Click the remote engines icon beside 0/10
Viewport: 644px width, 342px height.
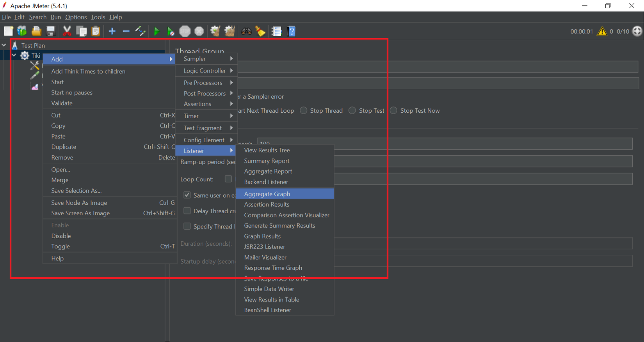(637, 31)
